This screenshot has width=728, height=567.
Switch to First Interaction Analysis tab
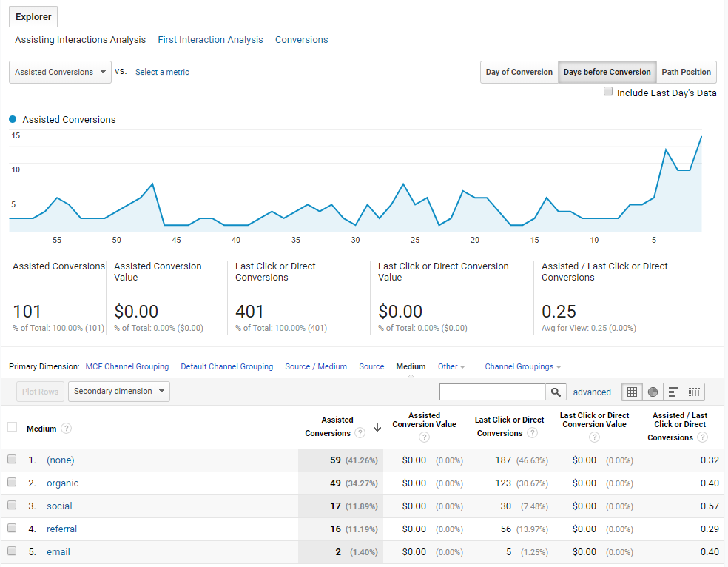click(210, 39)
